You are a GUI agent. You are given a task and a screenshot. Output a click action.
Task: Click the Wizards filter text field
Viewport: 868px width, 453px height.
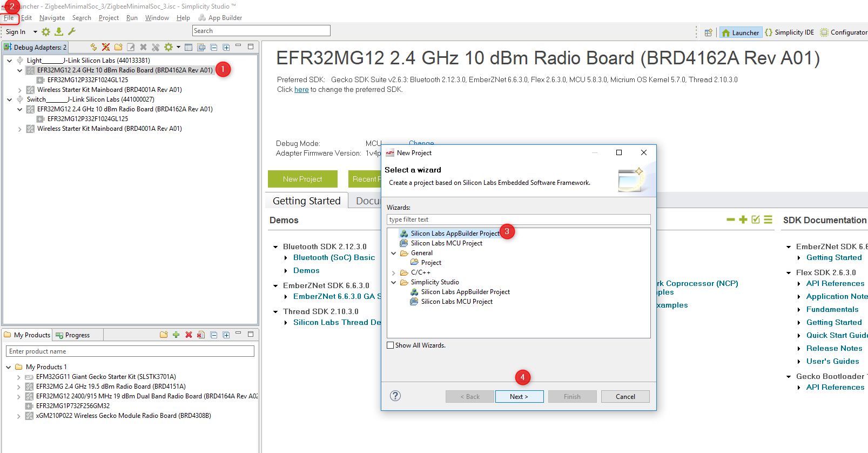tap(519, 219)
